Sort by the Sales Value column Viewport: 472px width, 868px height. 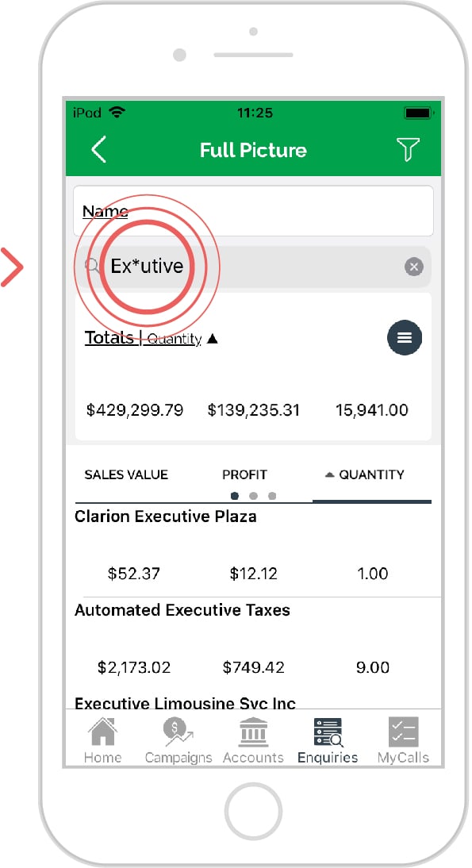point(126,474)
